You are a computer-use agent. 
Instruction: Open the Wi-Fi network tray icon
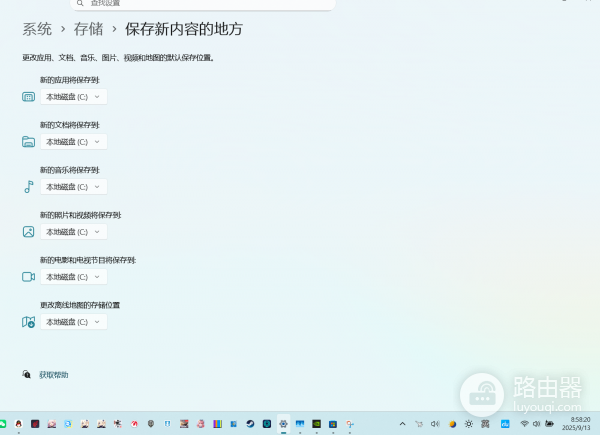(524, 424)
